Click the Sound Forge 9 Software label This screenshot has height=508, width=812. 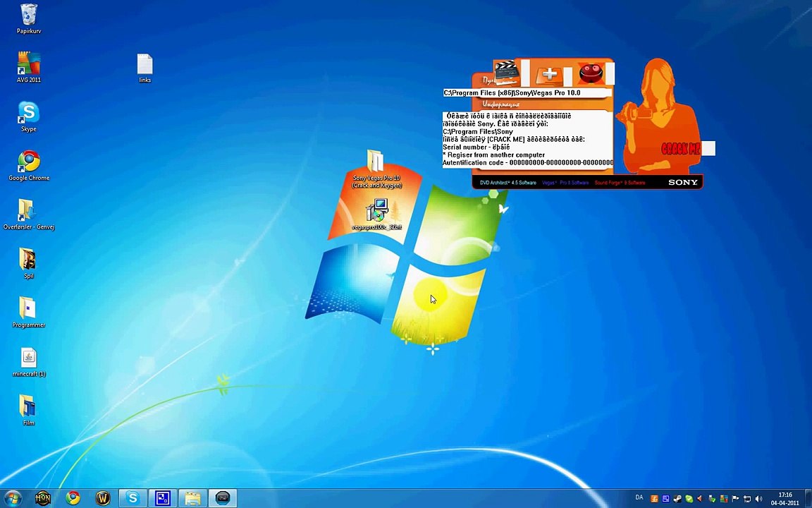620,183
